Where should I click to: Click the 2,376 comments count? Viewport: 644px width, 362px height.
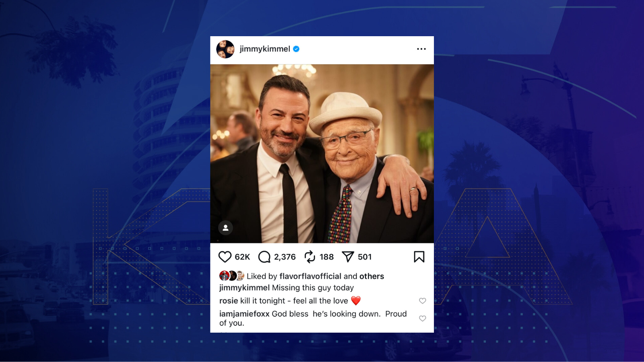pos(285,257)
